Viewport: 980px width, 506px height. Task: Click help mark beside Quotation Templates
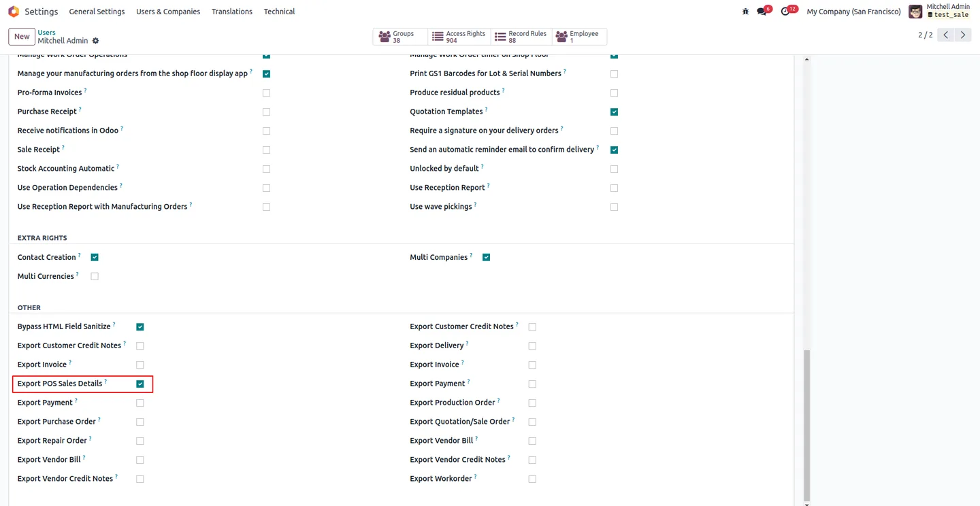coord(486,109)
